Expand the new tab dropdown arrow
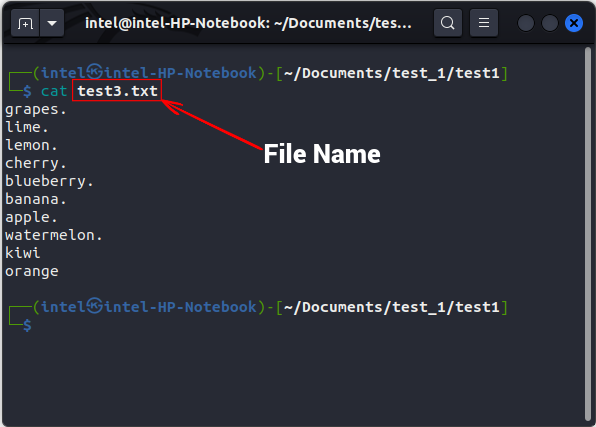The image size is (596, 427). click(52, 24)
